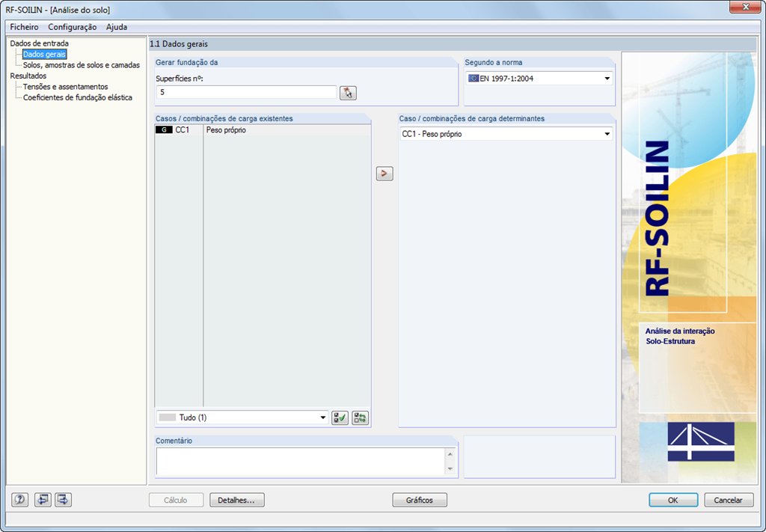Image resolution: width=766 pixels, height=532 pixels.
Task: Click the pick surfaces graphically icon
Action: tap(348, 93)
